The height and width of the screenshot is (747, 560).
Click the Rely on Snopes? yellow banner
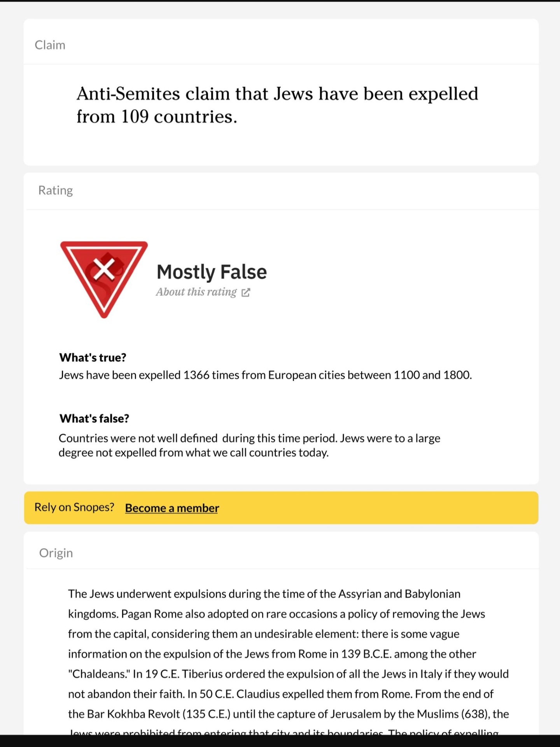click(x=281, y=508)
